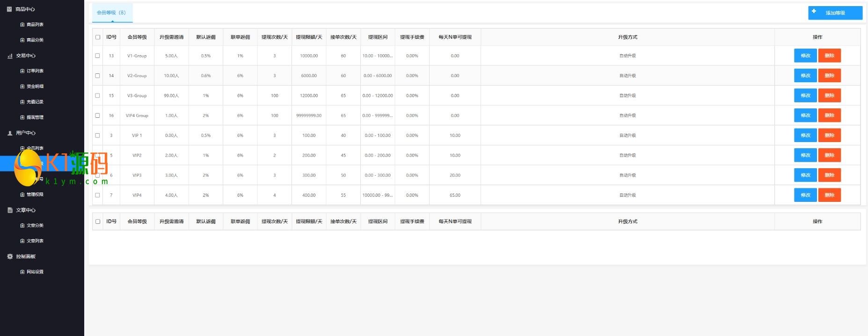The width and height of the screenshot is (868, 336).
Task: Click the V3-Group cell
Action: [x=137, y=95]
